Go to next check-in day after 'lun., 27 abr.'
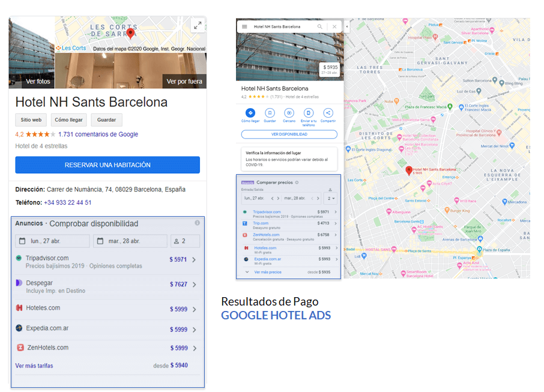Viewport: 544px width, 392px height. tap(278, 199)
